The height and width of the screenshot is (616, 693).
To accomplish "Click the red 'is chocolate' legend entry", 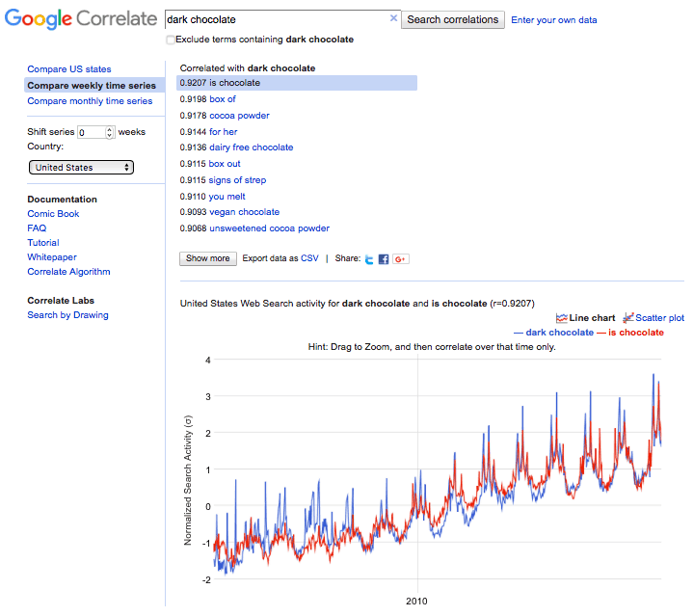I will (630, 333).
